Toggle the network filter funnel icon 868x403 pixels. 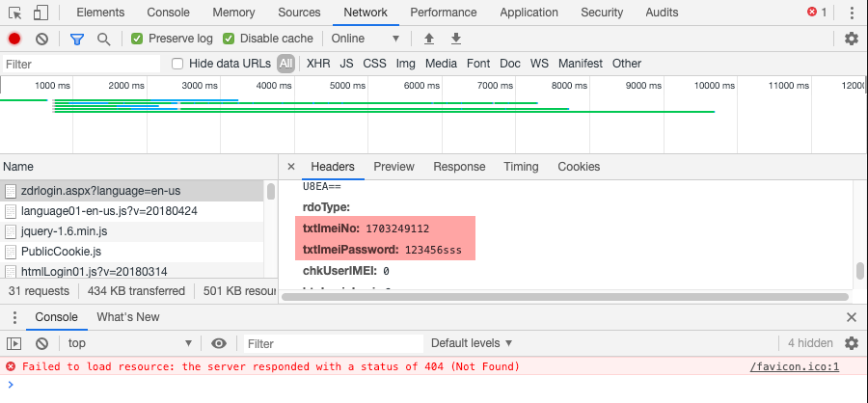77,39
